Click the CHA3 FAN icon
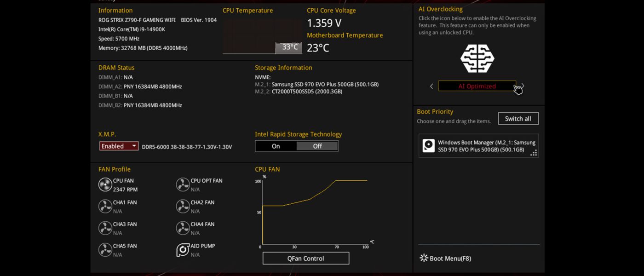This screenshot has height=276, width=644. coord(105,228)
